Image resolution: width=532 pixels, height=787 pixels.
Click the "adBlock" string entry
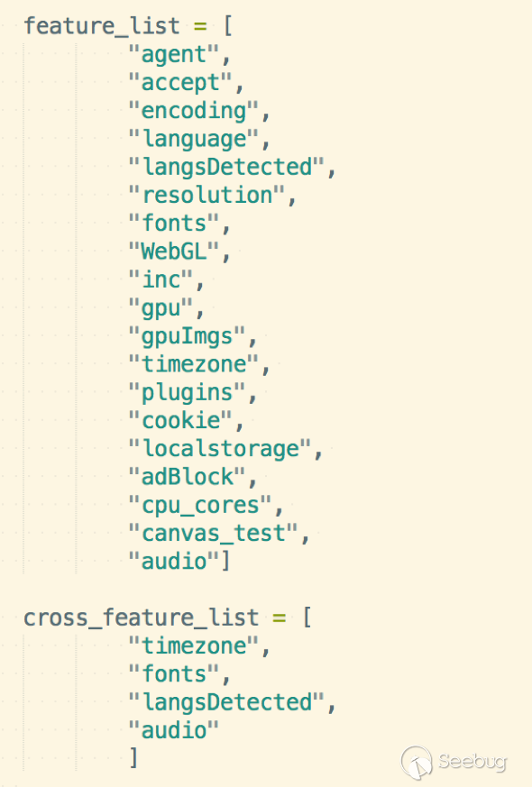click(188, 477)
